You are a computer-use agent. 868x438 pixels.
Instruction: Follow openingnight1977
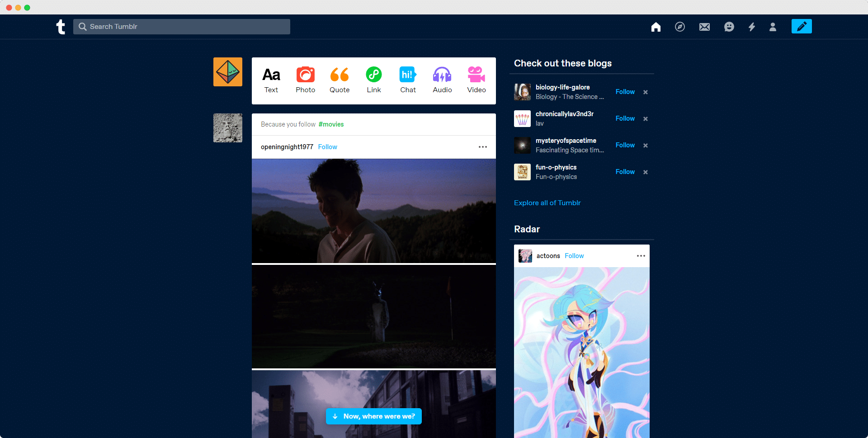[x=328, y=147]
